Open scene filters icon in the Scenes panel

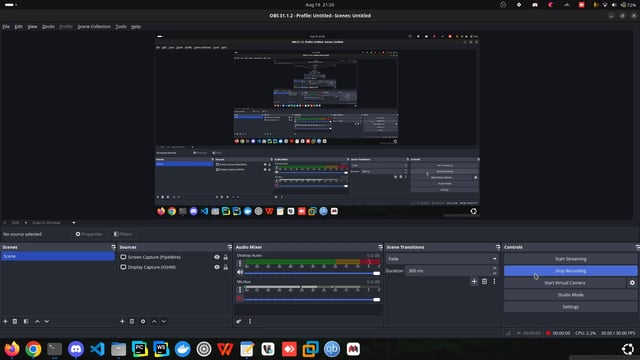tap(26, 321)
